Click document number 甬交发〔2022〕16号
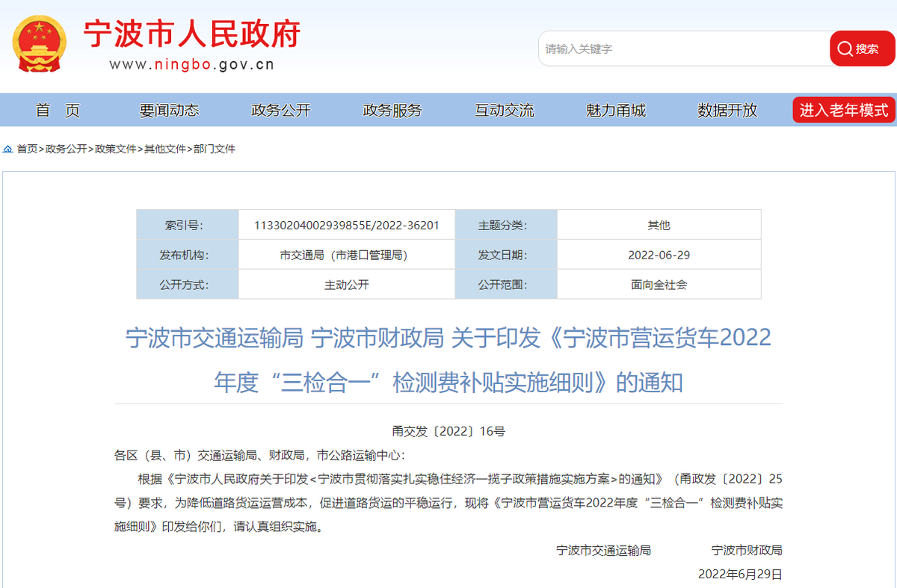Viewport: 897px width, 588px height. click(x=449, y=431)
